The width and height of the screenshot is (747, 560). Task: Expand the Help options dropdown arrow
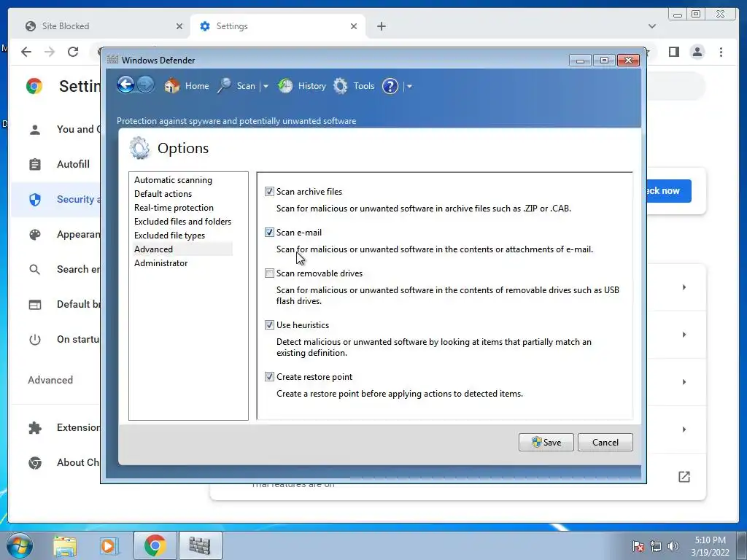[409, 86]
